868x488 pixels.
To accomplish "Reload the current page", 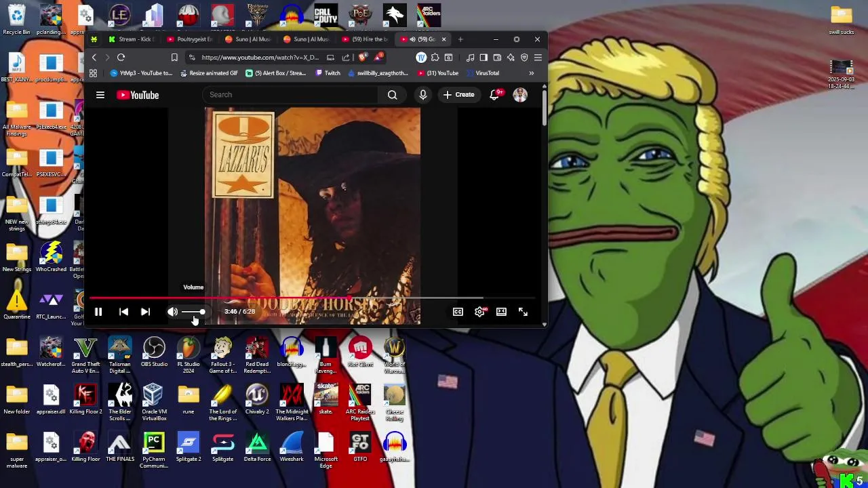I will point(121,58).
